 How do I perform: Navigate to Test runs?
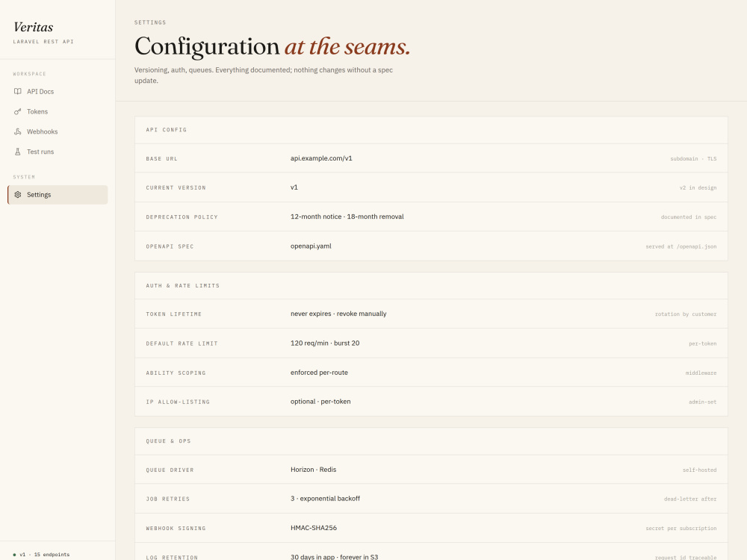[x=58, y=152]
